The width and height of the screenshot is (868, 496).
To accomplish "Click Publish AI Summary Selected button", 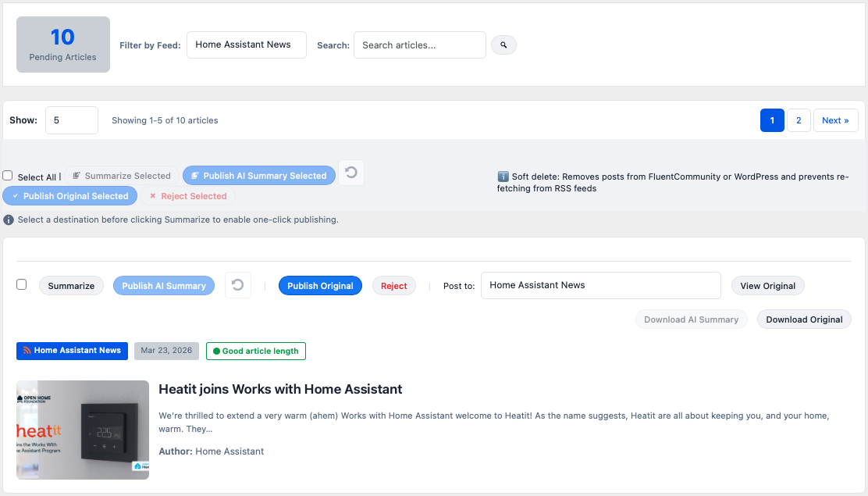I will 259,176.
